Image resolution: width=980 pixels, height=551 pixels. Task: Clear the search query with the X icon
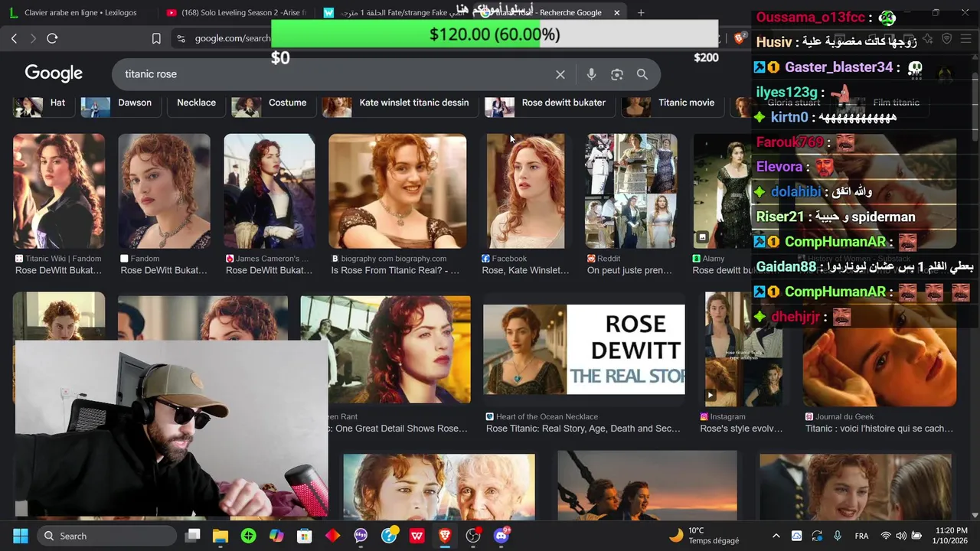click(560, 74)
